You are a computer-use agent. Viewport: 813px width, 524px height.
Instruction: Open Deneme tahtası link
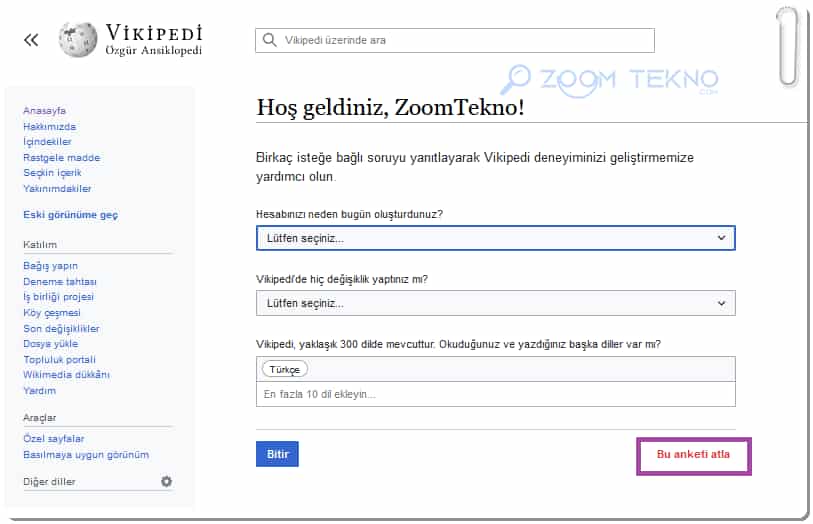pyautogui.click(x=60, y=281)
